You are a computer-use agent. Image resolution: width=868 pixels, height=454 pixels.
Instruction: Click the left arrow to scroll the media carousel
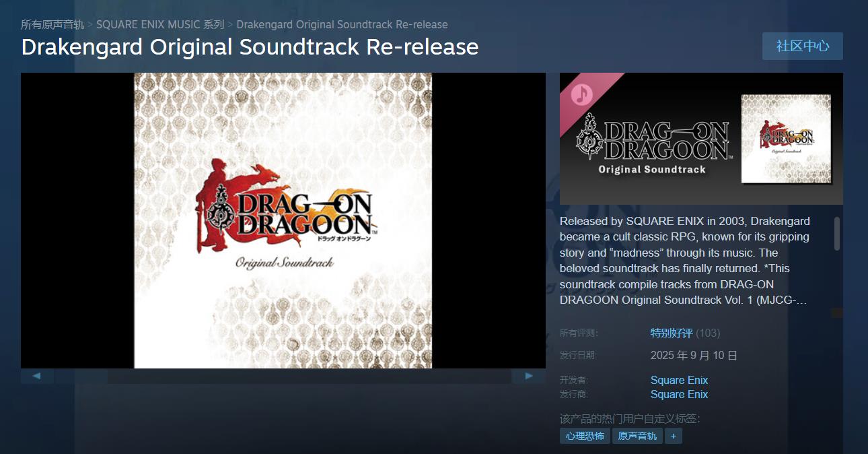pos(37,376)
